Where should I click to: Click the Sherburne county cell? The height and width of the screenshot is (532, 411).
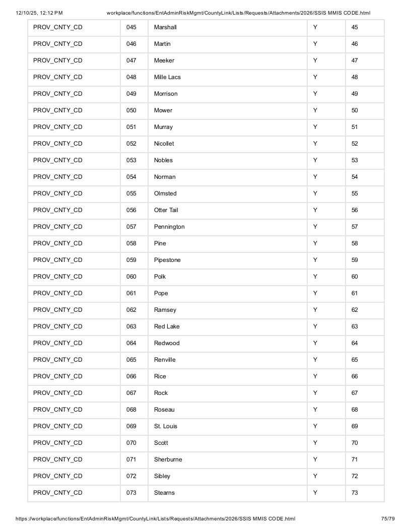(228, 460)
